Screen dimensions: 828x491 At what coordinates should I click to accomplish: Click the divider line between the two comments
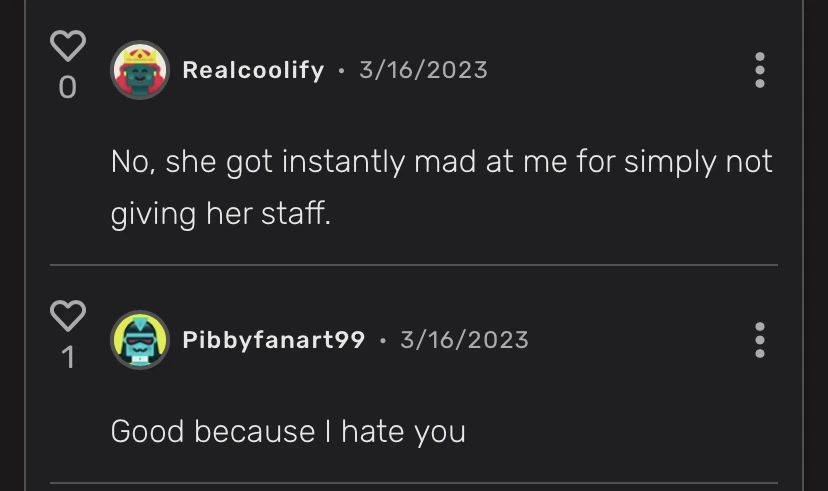(x=413, y=265)
